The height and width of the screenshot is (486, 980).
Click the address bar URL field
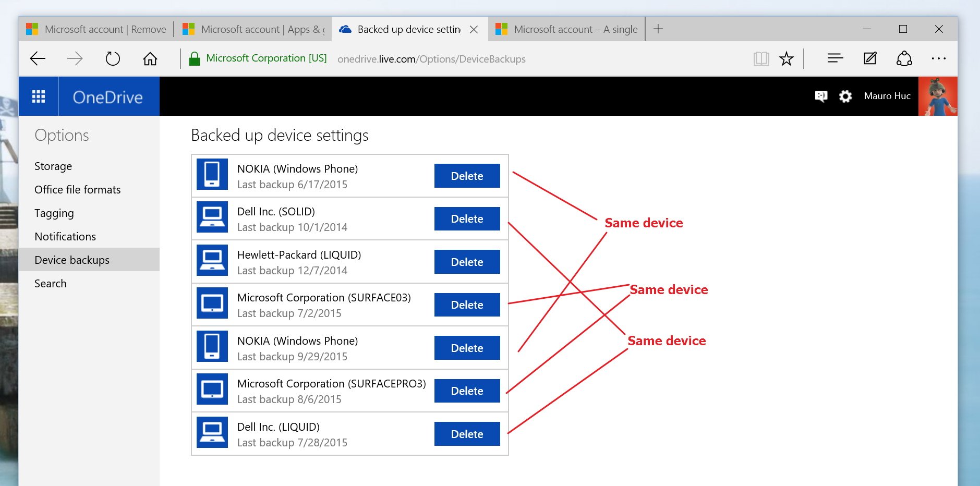pos(431,59)
